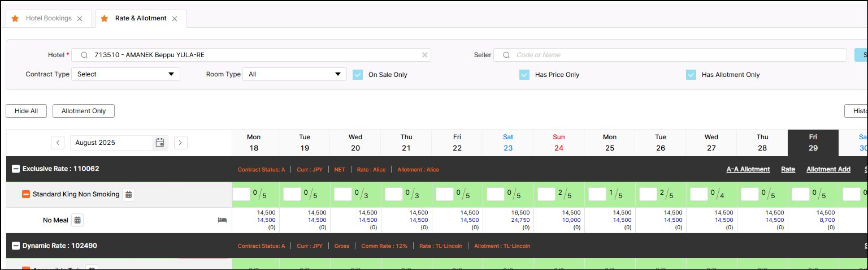Open the Contract Type dropdown

tap(125, 74)
